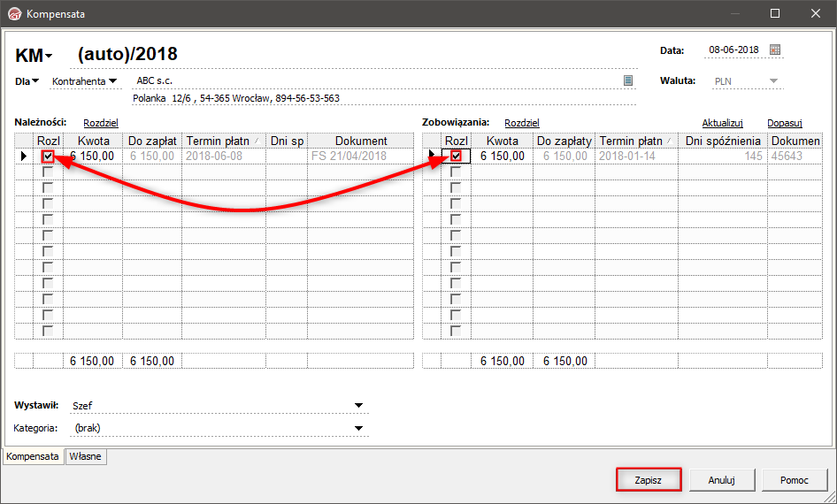Uncheck Rozl checkbox for FS 21/04/2018 receivable
Viewport: 837px width, 504px height.
coord(48,157)
